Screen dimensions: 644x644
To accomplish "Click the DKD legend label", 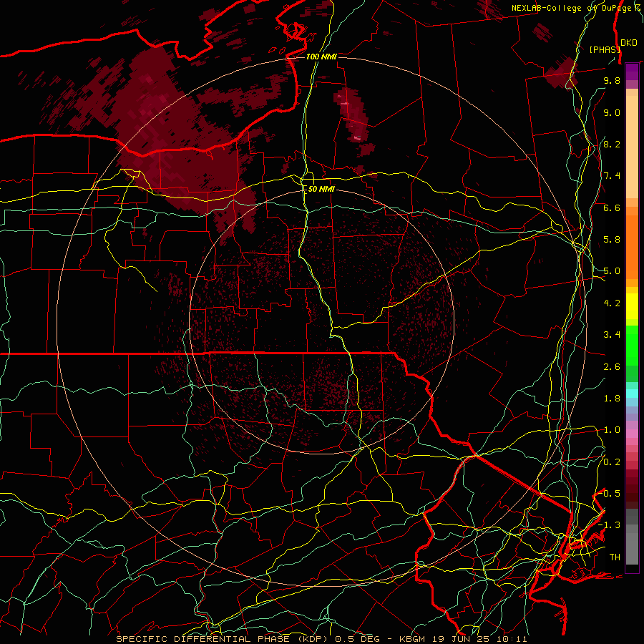I will [628, 42].
